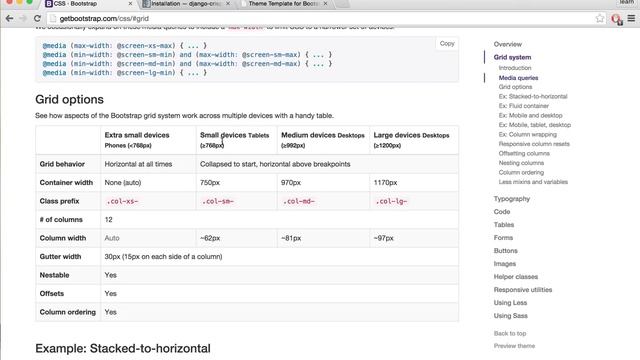Image resolution: width=640 pixels, height=360 pixels.
Task: Switch to Theme Template for Bootstrap tab
Action: tap(284, 4)
